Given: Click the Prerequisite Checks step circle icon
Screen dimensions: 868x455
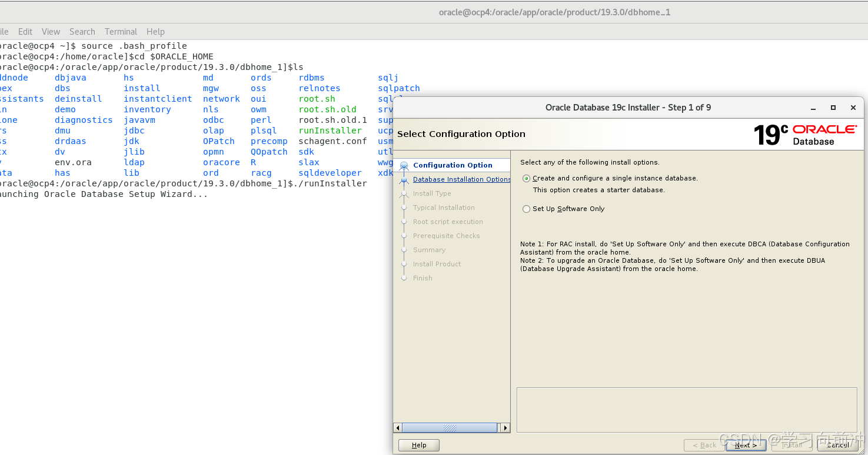Looking at the screenshot, I should pos(404,236).
